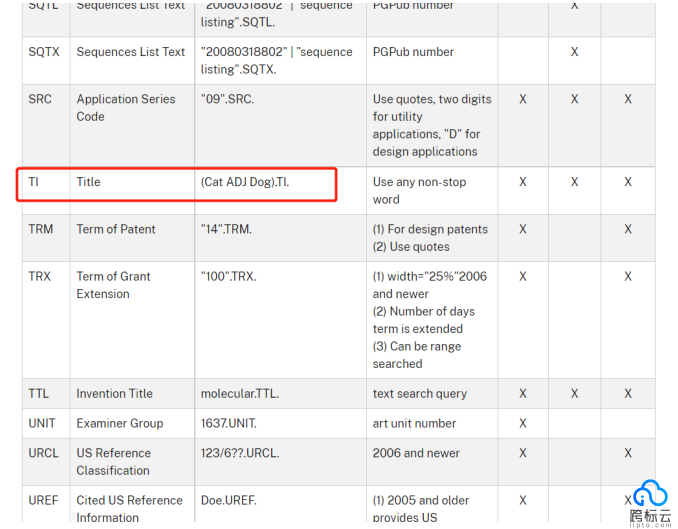Click '2006 and newer' in URCL row
Image resolution: width=678 pixels, height=529 pixels.
(416, 453)
